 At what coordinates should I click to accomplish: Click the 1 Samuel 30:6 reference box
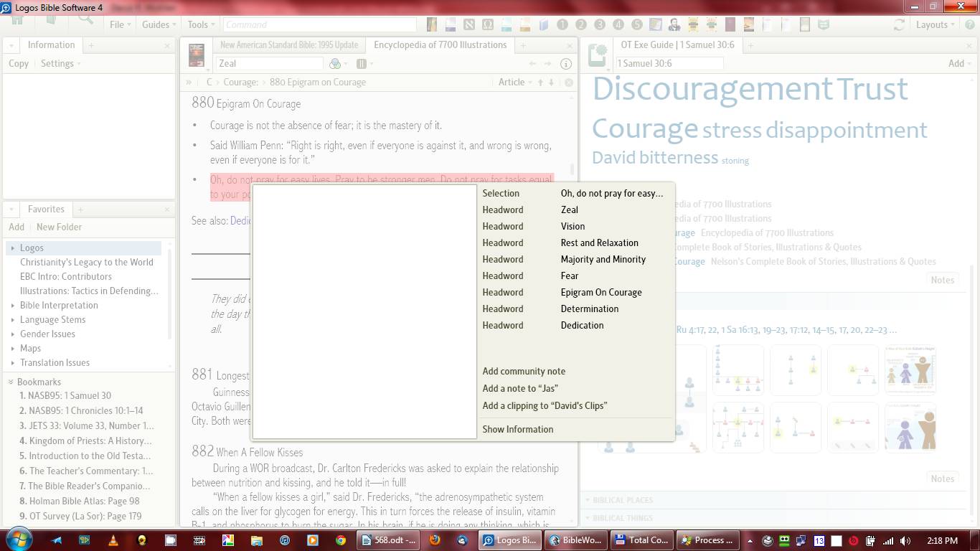(669, 64)
